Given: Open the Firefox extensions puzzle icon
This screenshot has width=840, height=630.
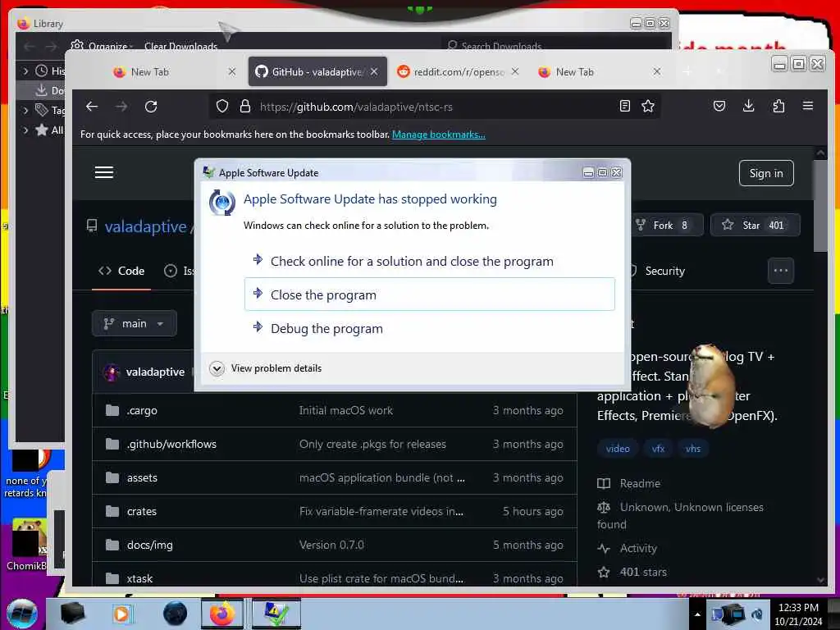Looking at the screenshot, I should [778, 106].
